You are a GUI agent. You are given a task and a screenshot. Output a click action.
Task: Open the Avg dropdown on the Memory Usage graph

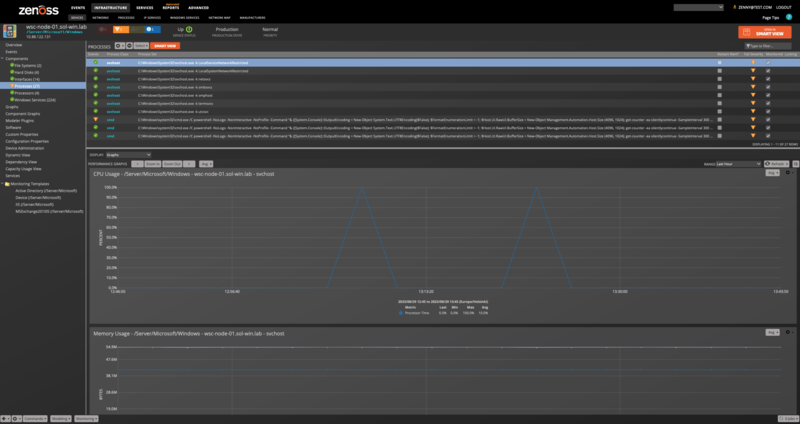772,332
